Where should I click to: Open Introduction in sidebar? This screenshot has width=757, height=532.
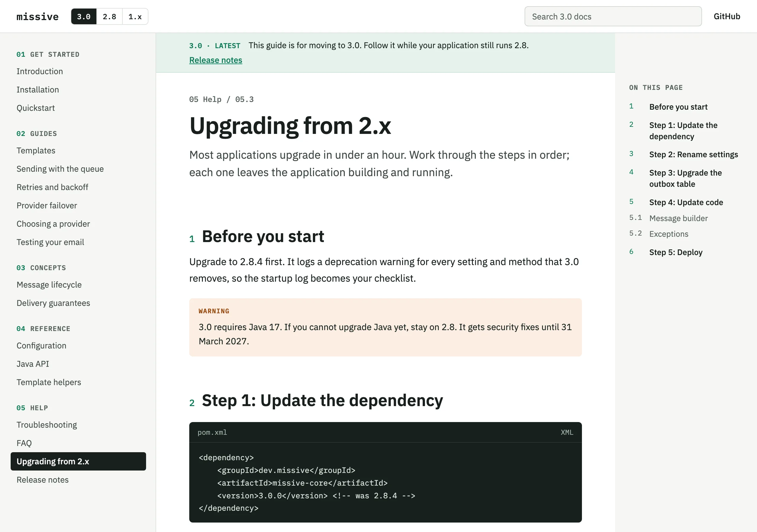pyautogui.click(x=40, y=71)
